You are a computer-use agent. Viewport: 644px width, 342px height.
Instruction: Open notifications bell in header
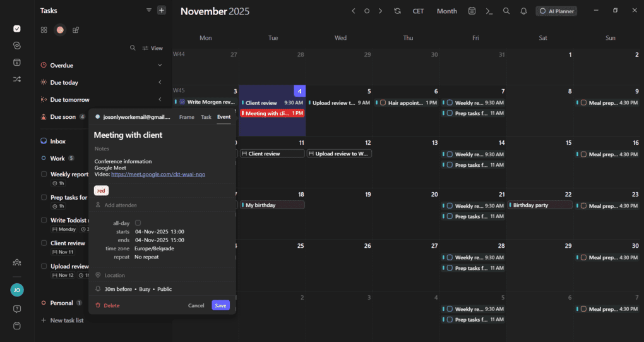(x=523, y=11)
